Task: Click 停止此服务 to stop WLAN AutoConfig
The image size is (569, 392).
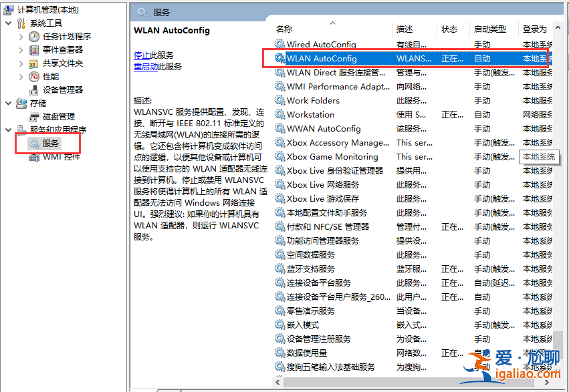Action: click(x=143, y=54)
